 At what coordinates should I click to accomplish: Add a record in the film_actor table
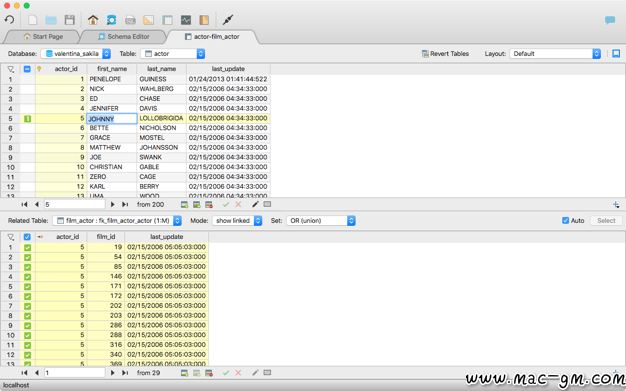tap(184, 373)
